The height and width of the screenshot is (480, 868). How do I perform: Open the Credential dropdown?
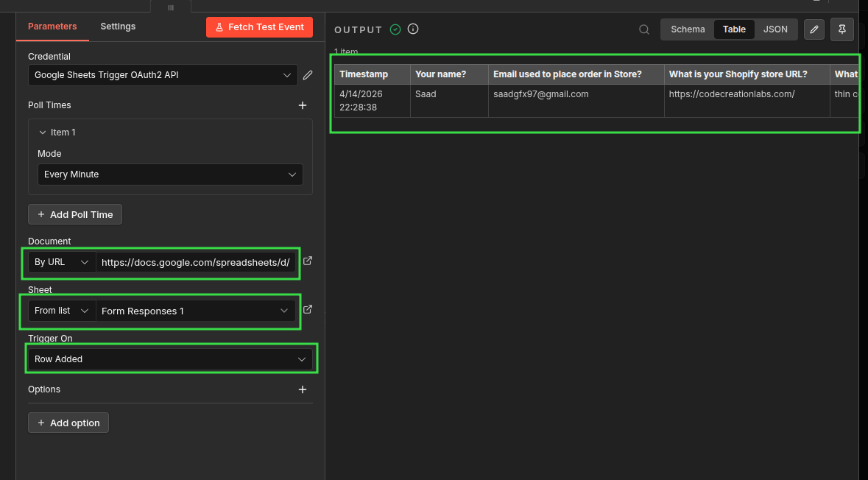(162, 75)
